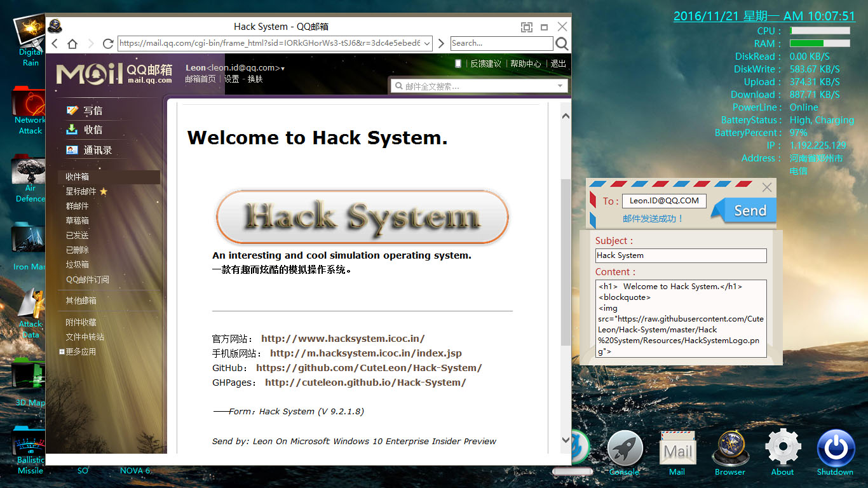The height and width of the screenshot is (488, 868).
Task: Click the browser Search... input box
Action: pyautogui.click(x=502, y=43)
